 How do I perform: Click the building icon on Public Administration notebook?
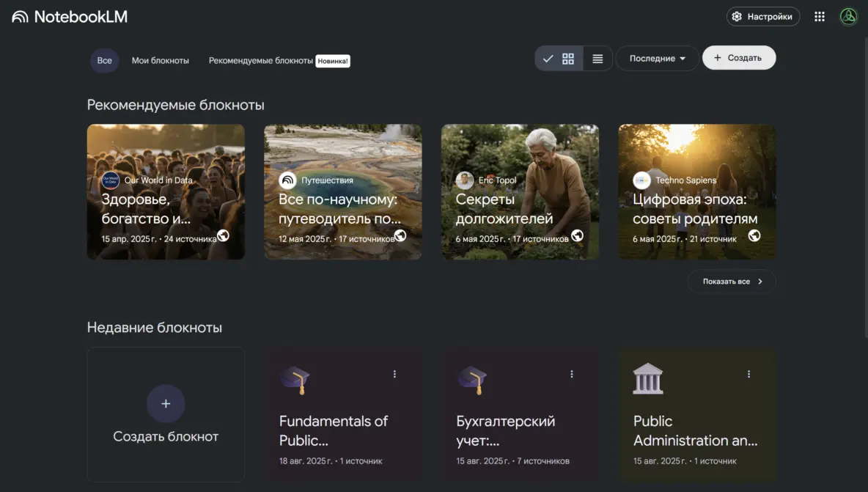pyautogui.click(x=648, y=378)
